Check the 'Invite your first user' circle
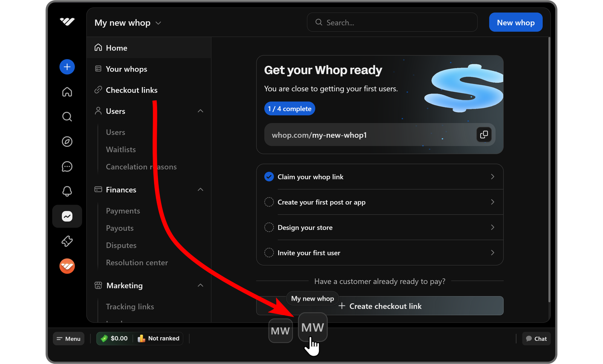 [x=269, y=253]
